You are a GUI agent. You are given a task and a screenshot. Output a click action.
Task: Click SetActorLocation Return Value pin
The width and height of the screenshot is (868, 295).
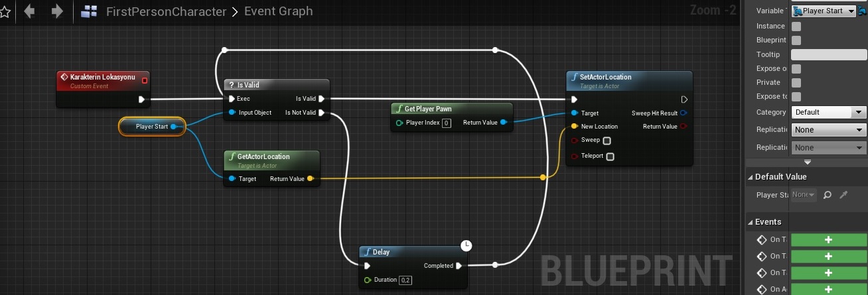[684, 126]
